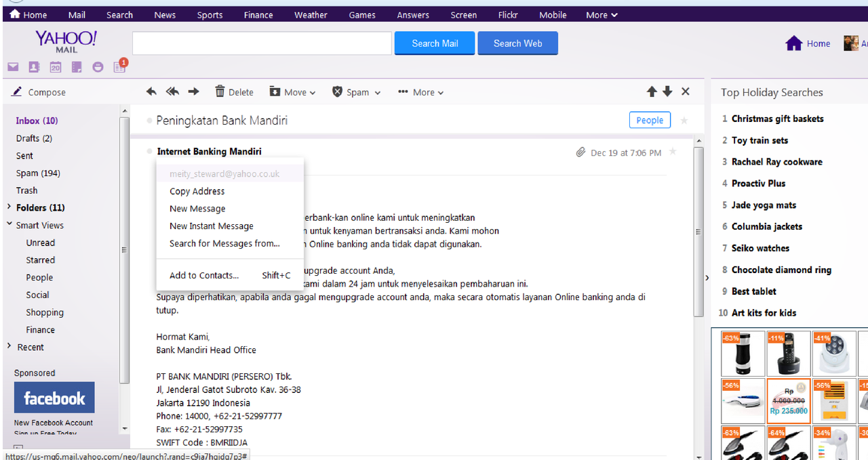Screen dimensions: 868x460
Task: Click the Reply arrow icon
Action: pyautogui.click(x=152, y=91)
